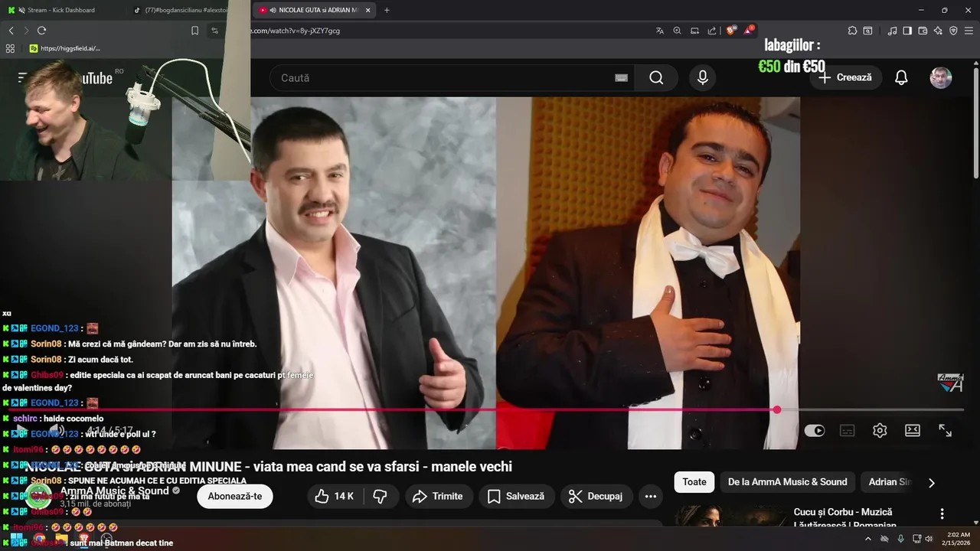Screen dimensions: 980x551
Task: Open AmmA Music & Sound channel name
Action: coord(114,491)
